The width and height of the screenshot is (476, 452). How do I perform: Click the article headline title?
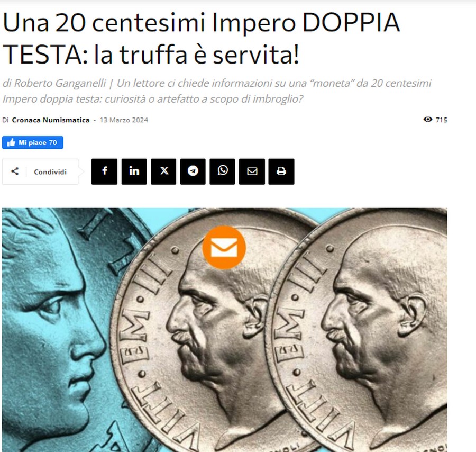201,38
